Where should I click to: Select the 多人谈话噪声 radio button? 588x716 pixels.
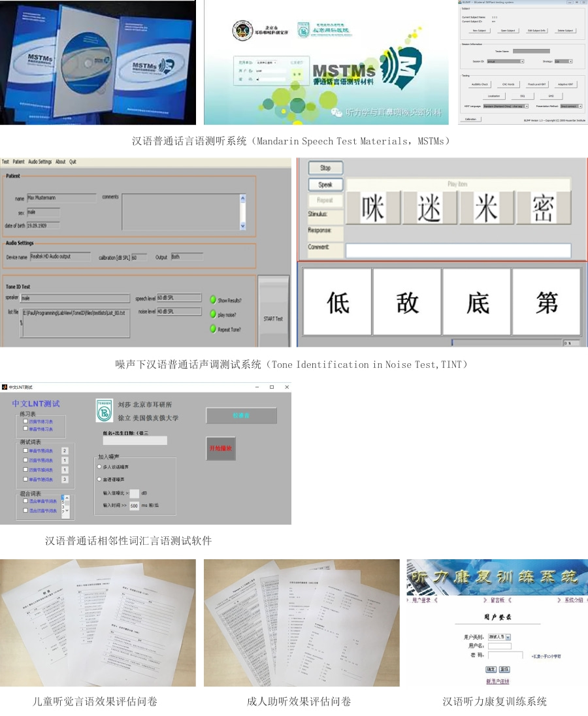(99, 467)
